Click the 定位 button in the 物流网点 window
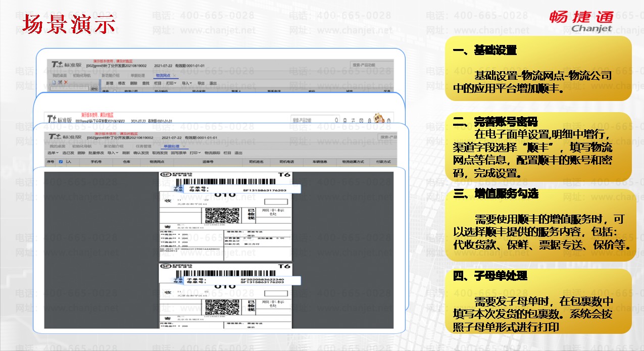 tap(94, 89)
